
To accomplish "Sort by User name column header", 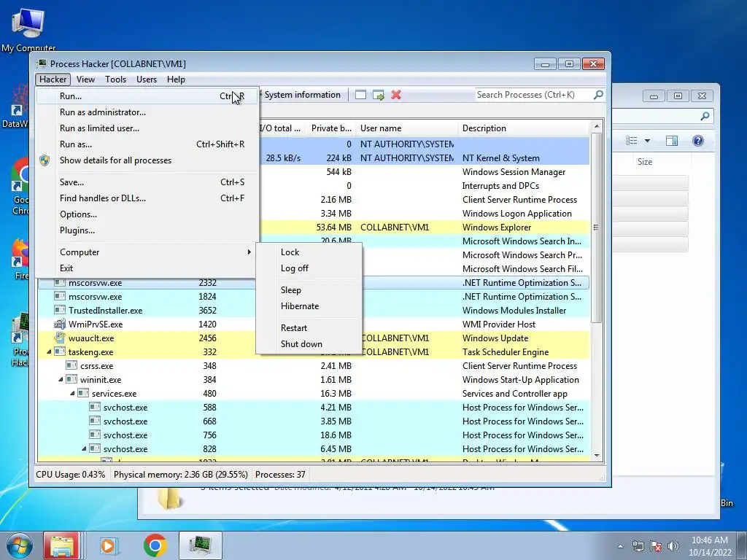I will click(x=407, y=128).
